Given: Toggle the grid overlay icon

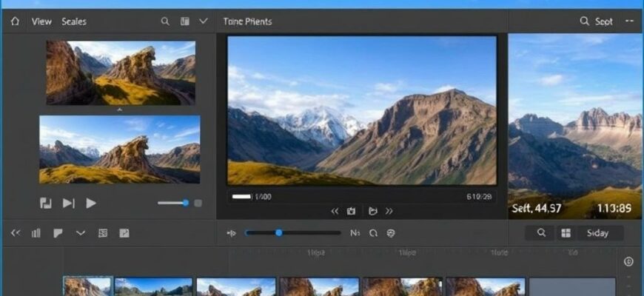Looking at the screenshot, I should point(103,233).
